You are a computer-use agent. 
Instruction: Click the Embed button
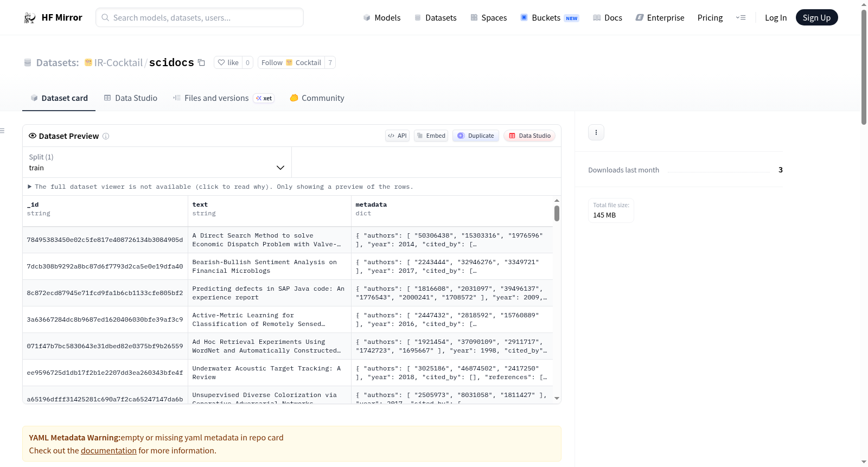pos(431,136)
